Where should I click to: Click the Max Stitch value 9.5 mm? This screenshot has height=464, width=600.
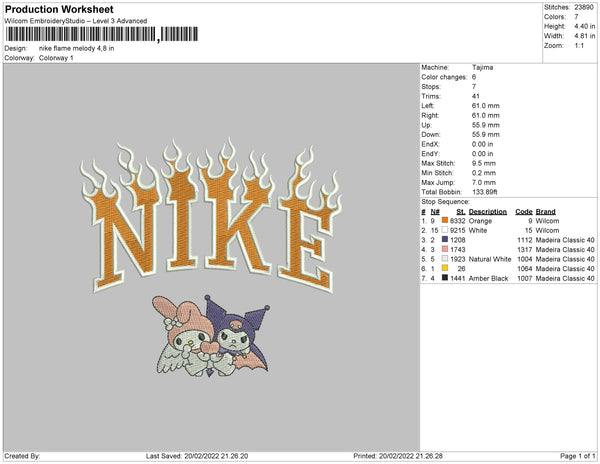coord(483,163)
